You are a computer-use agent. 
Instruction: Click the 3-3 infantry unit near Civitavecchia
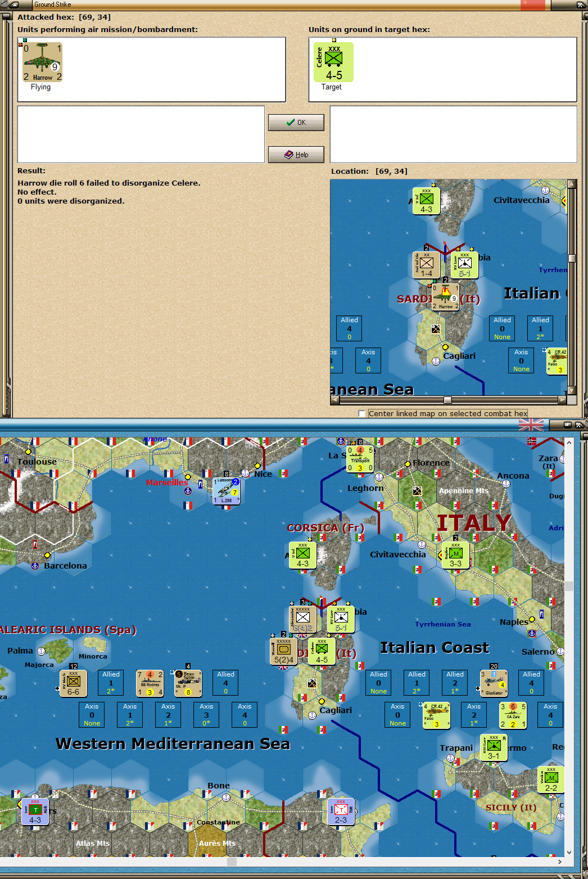pyautogui.click(x=456, y=555)
